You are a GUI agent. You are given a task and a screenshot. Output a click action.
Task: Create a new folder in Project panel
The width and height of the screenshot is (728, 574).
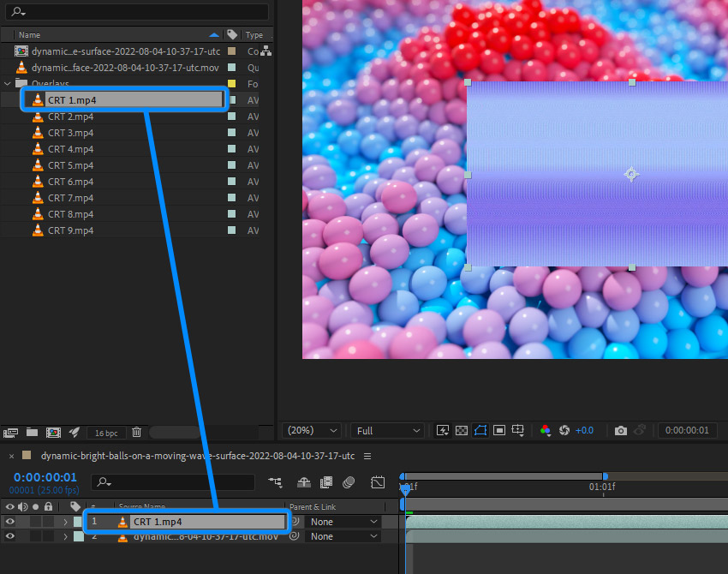coord(32,433)
